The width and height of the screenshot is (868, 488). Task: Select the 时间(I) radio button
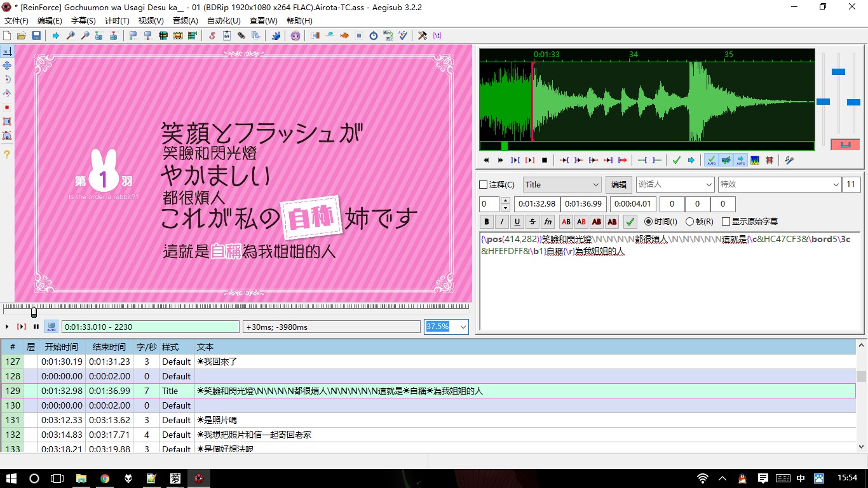(648, 222)
